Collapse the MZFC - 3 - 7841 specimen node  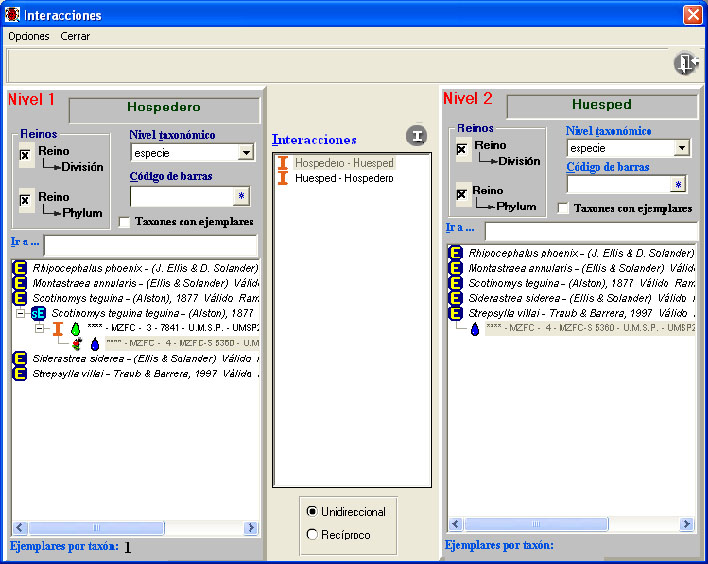[40, 328]
